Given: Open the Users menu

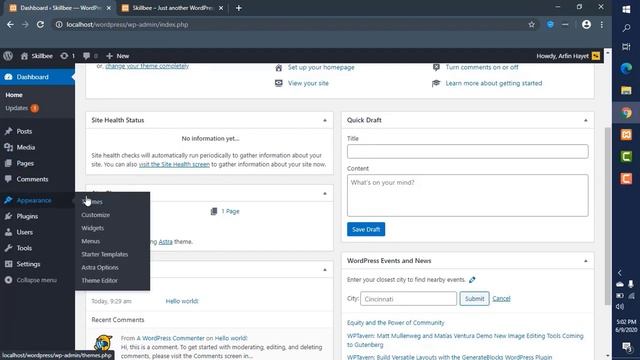Looking at the screenshot, I should coord(24,232).
